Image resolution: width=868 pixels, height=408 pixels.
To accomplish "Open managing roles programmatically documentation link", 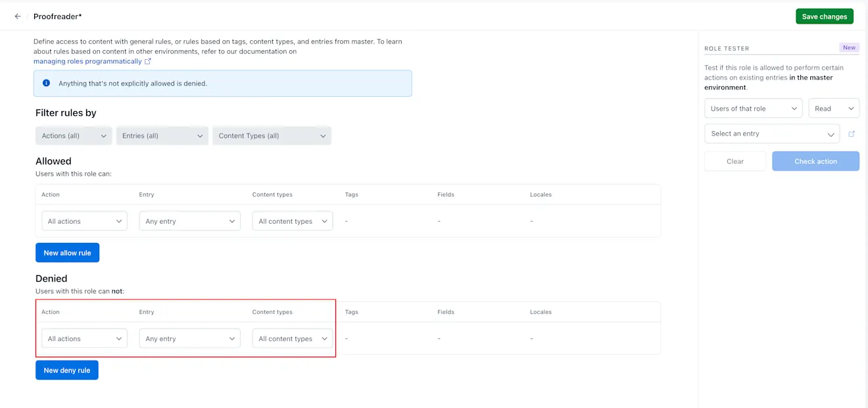I will (87, 61).
